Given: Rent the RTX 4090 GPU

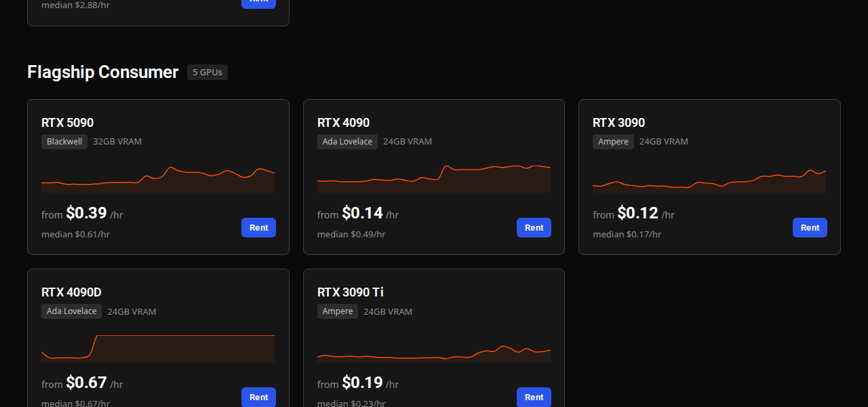Looking at the screenshot, I should coord(534,227).
